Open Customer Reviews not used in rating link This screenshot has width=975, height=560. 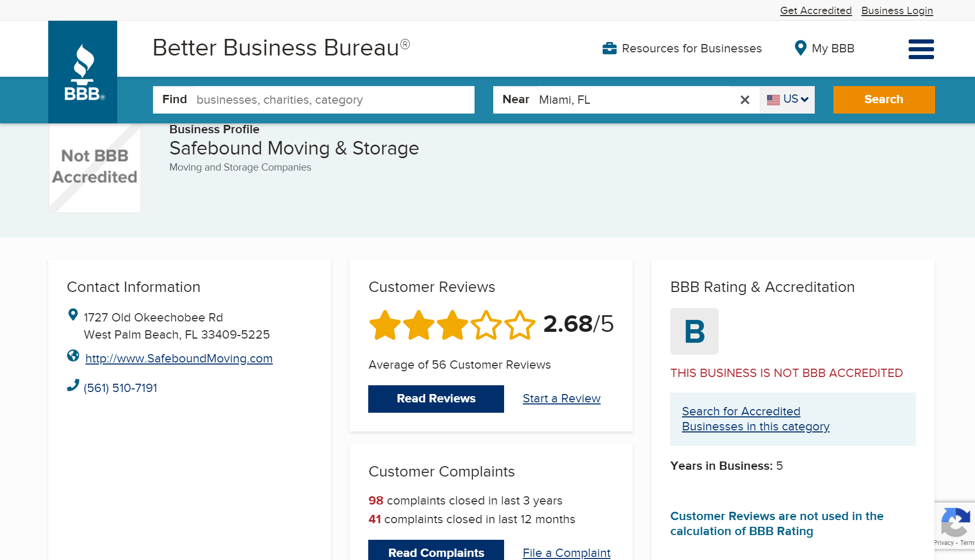tap(777, 524)
